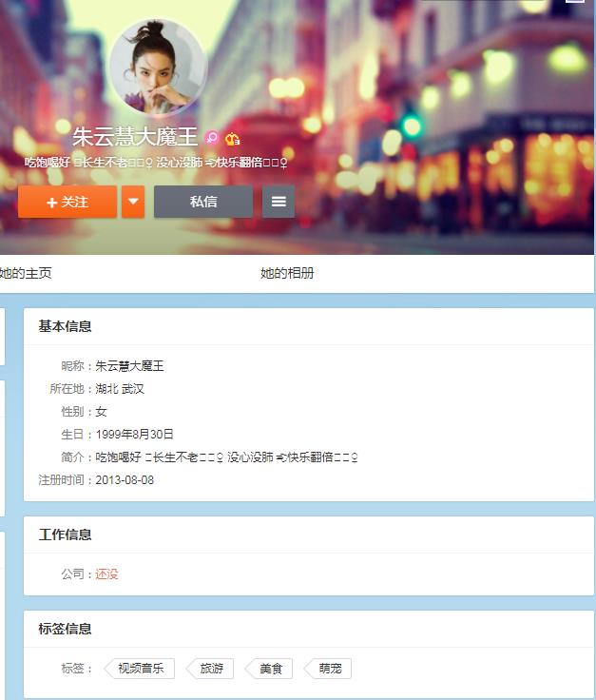Click the orange membership crown badge
The width and height of the screenshot is (596, 700).
[x=233, y=139]
